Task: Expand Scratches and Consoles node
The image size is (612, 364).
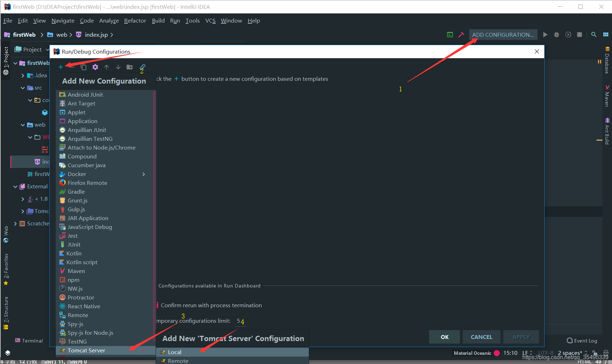Action: (x=16, y=223)
